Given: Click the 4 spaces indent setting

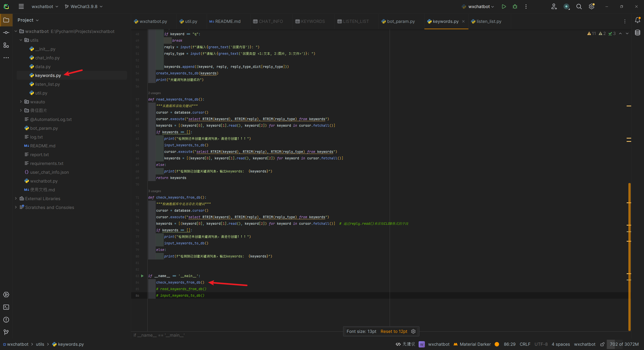Looking at the screenshot, I should point(561,344).
